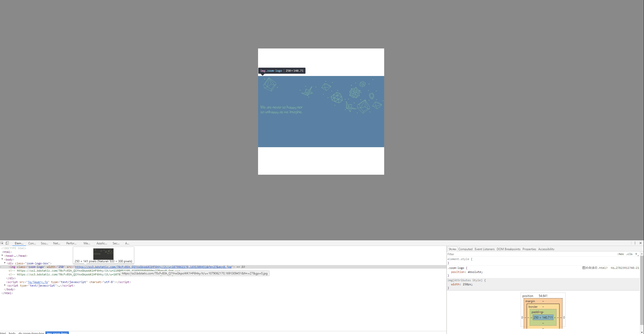Close the DevTools panel
644x334 pixels.
[x=640, y=243]
